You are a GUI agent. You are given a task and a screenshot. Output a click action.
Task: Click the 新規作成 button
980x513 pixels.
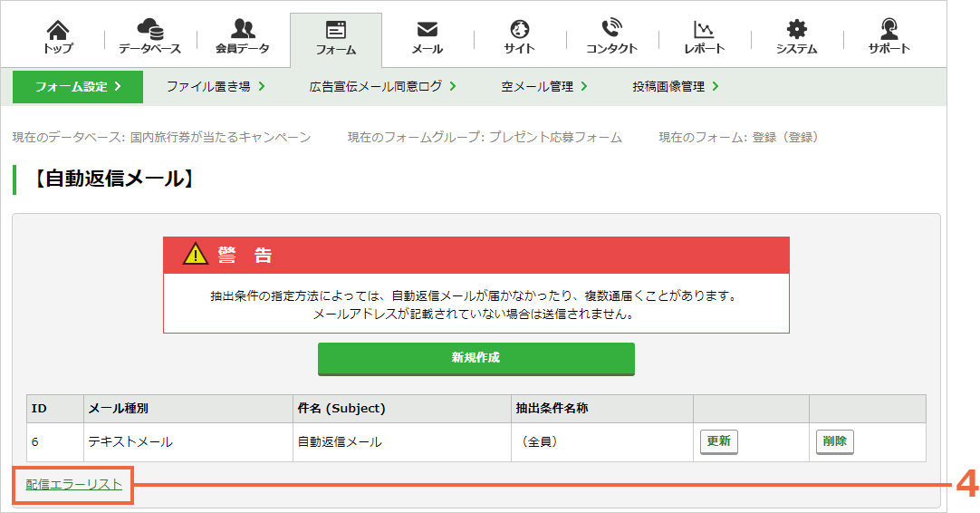[x=476, y=359]
